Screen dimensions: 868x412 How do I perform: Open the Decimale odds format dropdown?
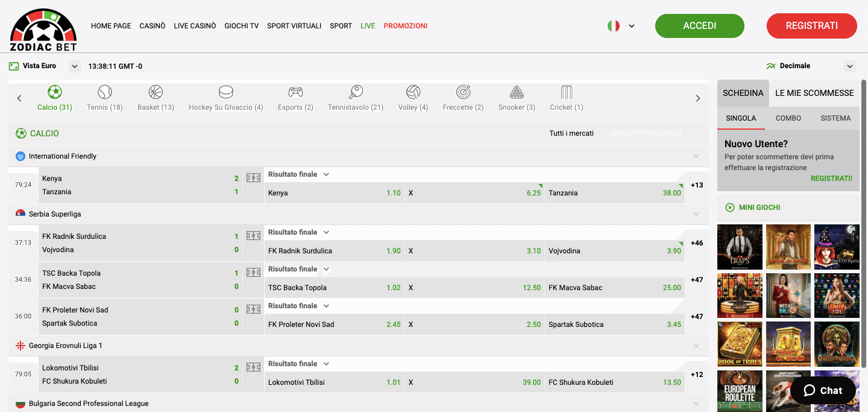[x=850, y=66]
